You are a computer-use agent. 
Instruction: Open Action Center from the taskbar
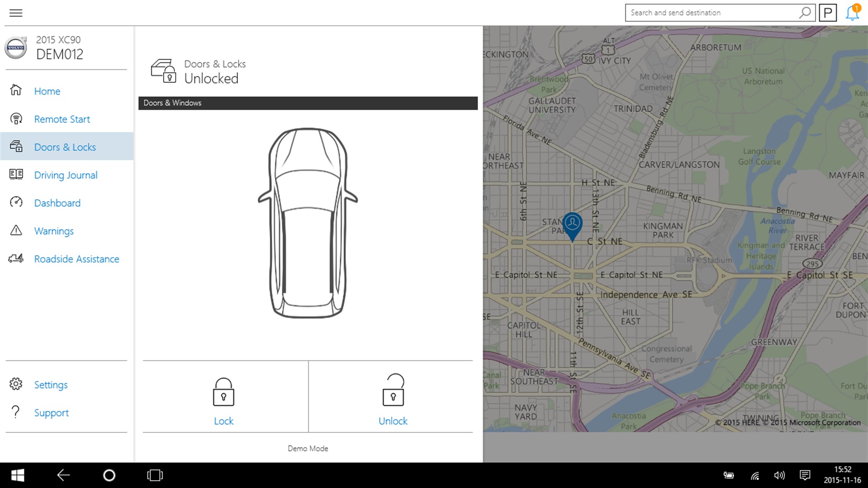coord(805,475)
